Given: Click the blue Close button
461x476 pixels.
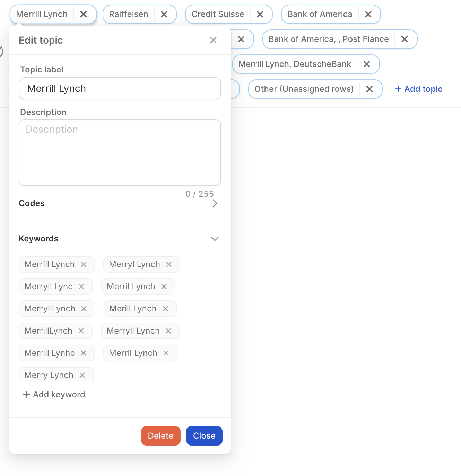Looking at the screenshot, I should tap(204, 436).
